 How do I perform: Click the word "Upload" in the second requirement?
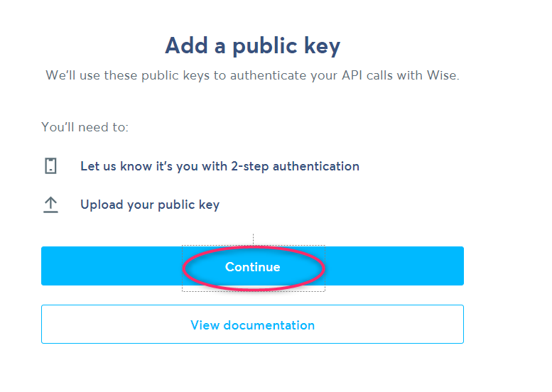pyautogui.click(x=102, y=205)
